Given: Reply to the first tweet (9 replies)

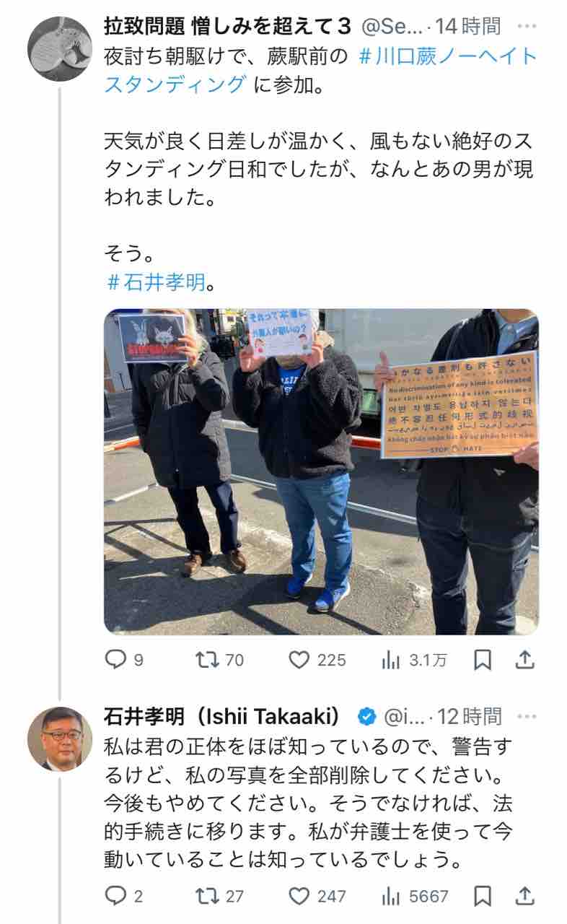Looking at the screenshot, I should [x=123, y=659].
